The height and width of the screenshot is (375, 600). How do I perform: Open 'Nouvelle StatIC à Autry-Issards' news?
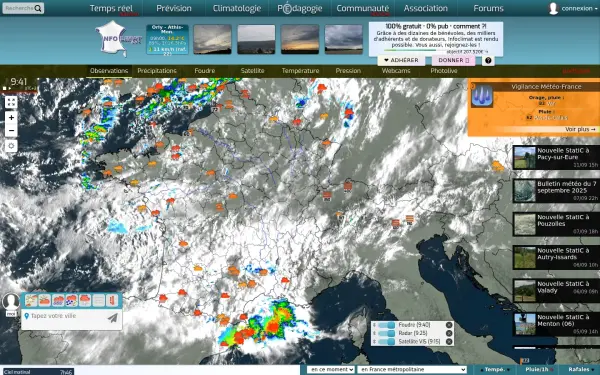tap(556, 257)
